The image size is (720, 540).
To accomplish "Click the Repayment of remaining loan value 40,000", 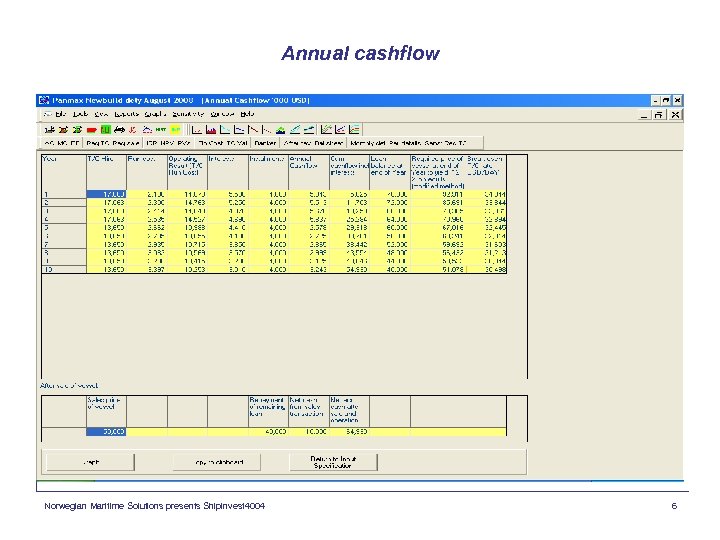I will [x=268, y=432].
